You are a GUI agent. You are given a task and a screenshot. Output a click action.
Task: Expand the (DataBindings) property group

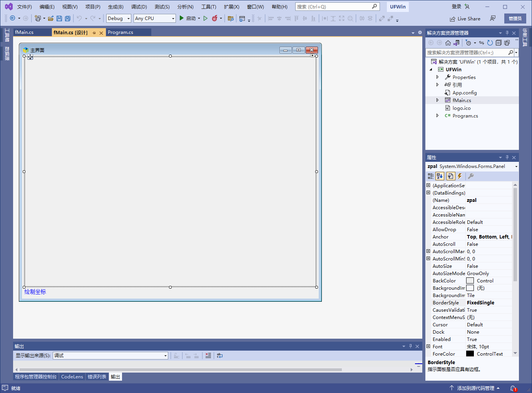point(428,193)
